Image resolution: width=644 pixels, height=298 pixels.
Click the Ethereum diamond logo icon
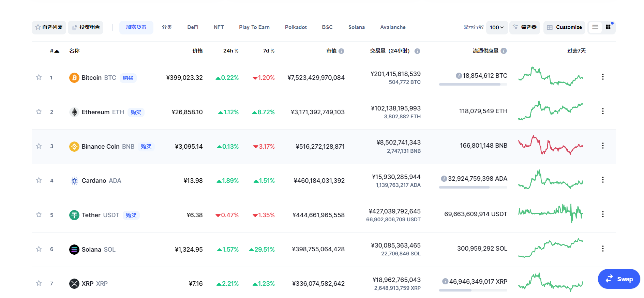74,112
